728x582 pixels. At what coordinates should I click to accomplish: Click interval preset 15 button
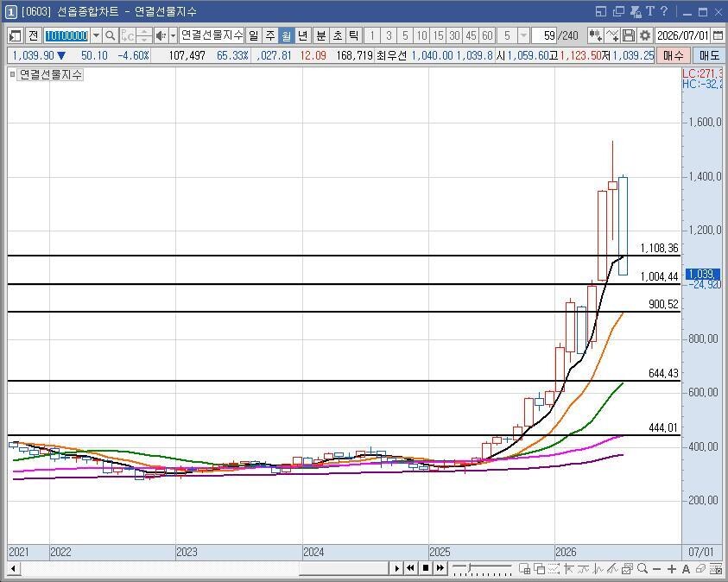(x=438, y=35)
